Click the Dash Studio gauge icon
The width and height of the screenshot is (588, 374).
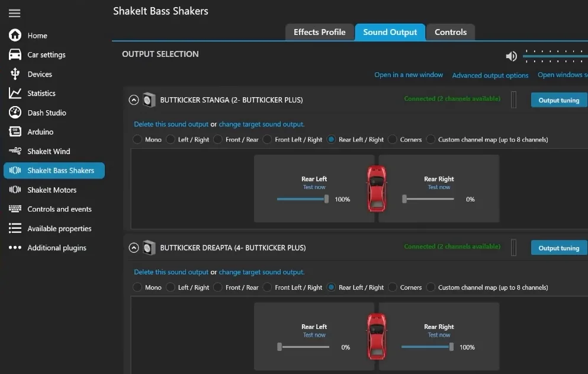[15, 112]
